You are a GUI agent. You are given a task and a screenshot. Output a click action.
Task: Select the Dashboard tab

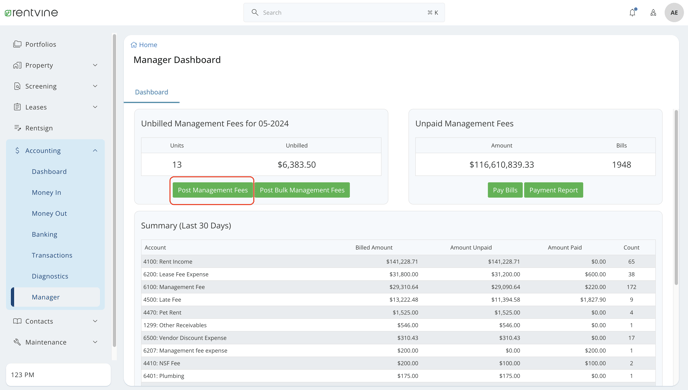[151, 92]
